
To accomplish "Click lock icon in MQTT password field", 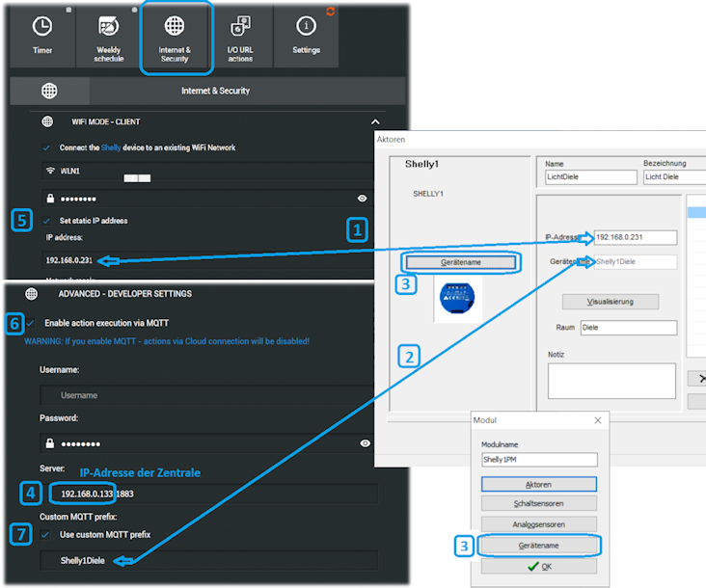I will pos(50,443).
